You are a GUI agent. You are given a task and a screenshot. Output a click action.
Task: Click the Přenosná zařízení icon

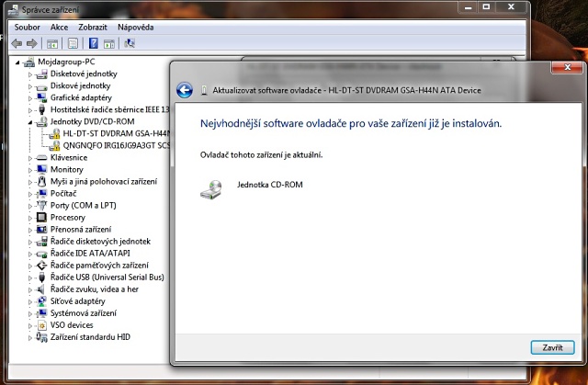click(x=41, y=230)
